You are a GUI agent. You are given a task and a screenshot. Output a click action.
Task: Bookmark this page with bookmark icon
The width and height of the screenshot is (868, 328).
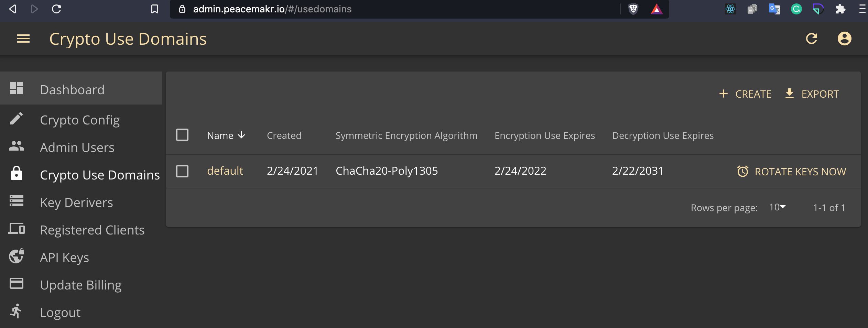pos(155,9)
